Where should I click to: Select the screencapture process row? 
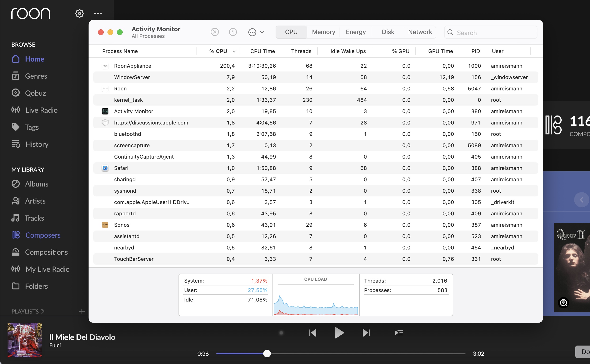click(315, 145)
